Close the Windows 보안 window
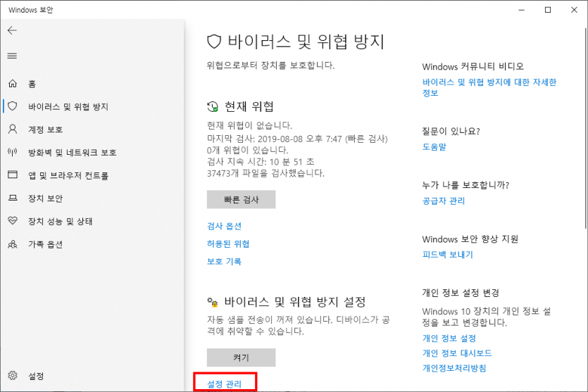The width and height of the screenshot is (588, 392). point(574,10)
